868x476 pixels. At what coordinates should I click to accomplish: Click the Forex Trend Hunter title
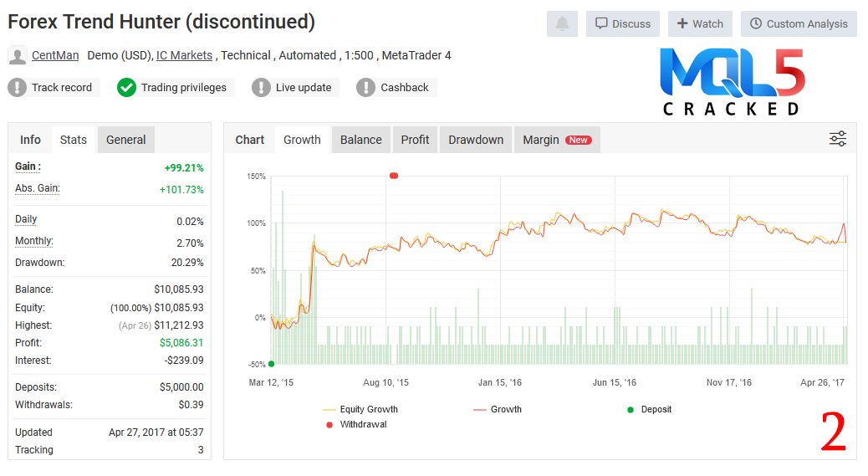tap(161, 22)
